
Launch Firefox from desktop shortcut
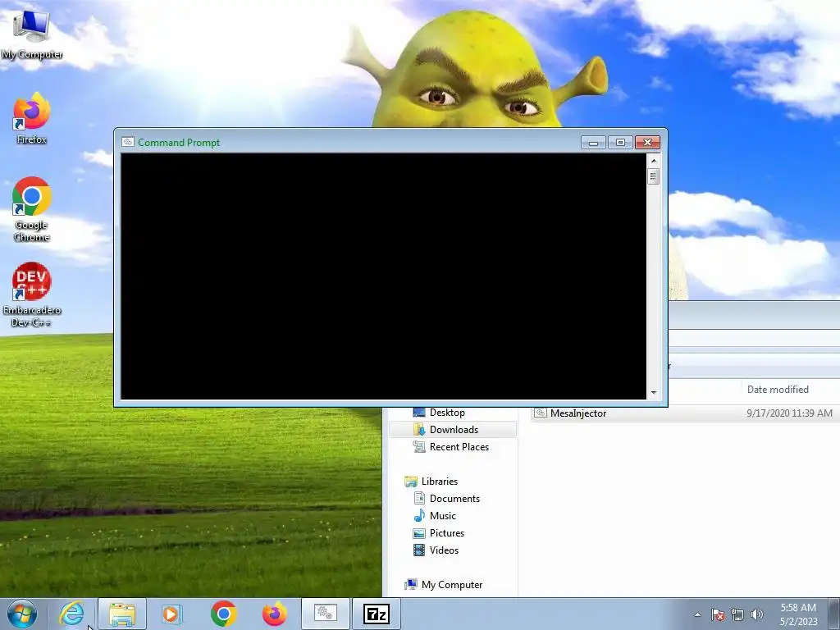pyautogui.click(x=32, y=118)
